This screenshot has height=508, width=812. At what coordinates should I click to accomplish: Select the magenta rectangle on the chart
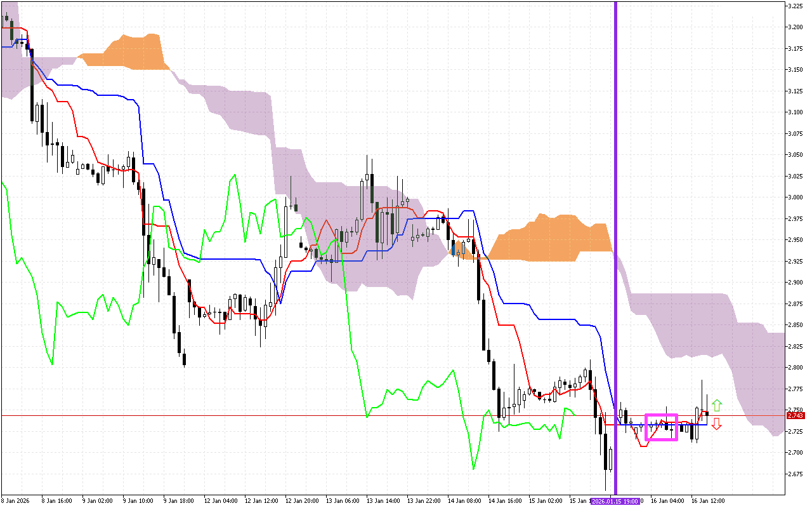[661, 415]
